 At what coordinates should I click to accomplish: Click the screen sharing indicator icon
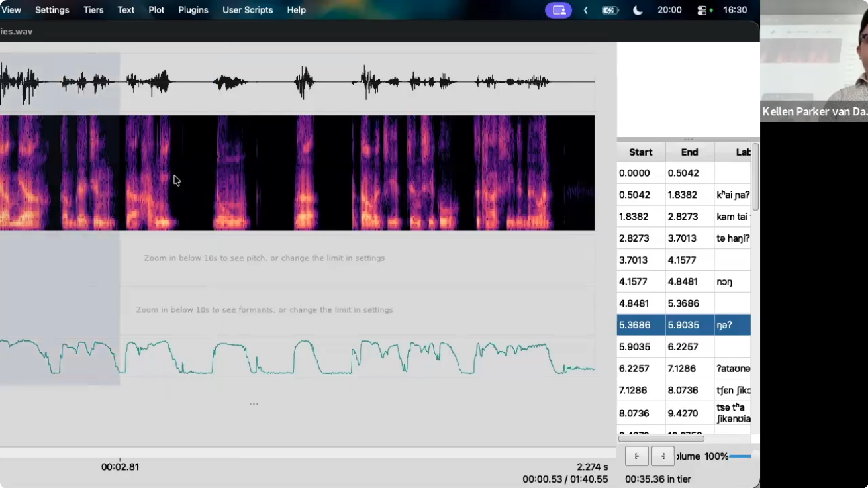pos(558,10)
